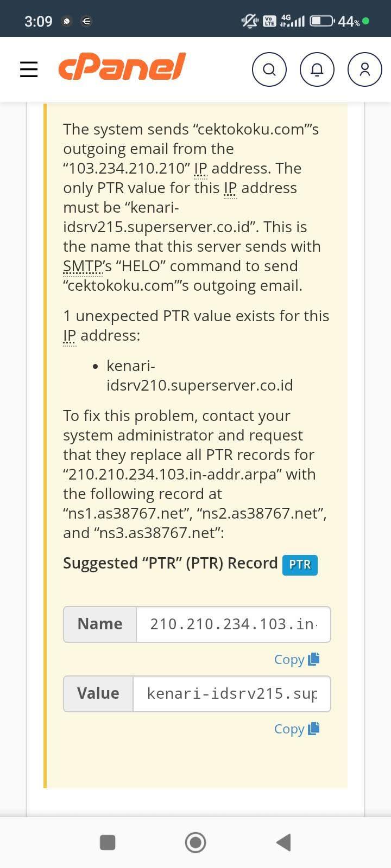Viewport: 391px width, 868px height.
Task: Open the search icon in header
Action: (269, 69)
